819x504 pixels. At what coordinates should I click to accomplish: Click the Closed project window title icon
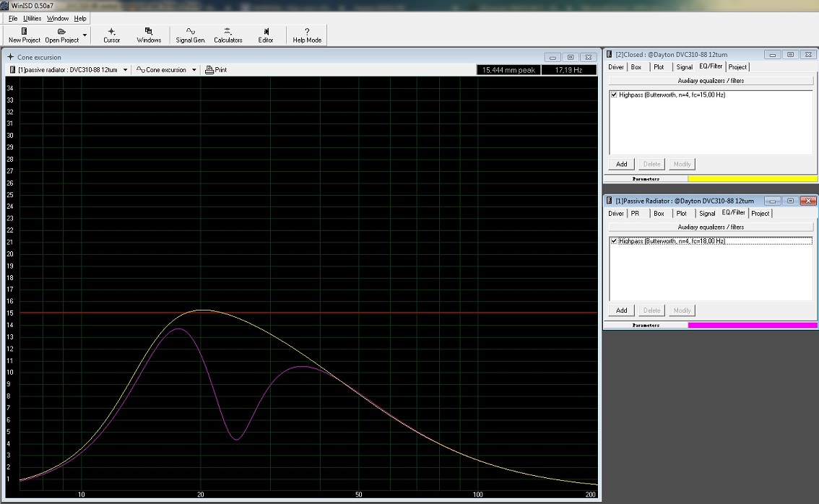click(x=609, y=54)
